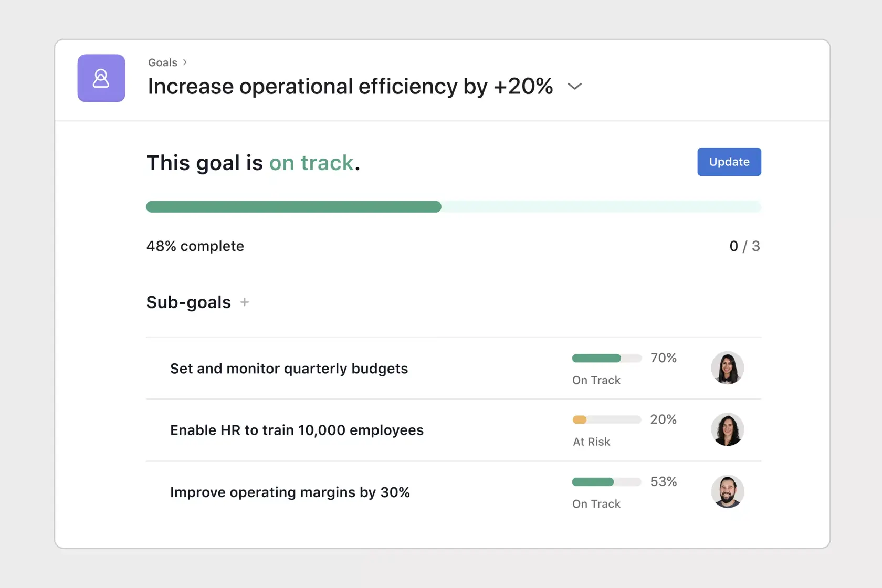The width and height of the screenshot is (882, 588).
Task: Toggle the At Risk status on HR sub-goal
Action: [591, 442]
